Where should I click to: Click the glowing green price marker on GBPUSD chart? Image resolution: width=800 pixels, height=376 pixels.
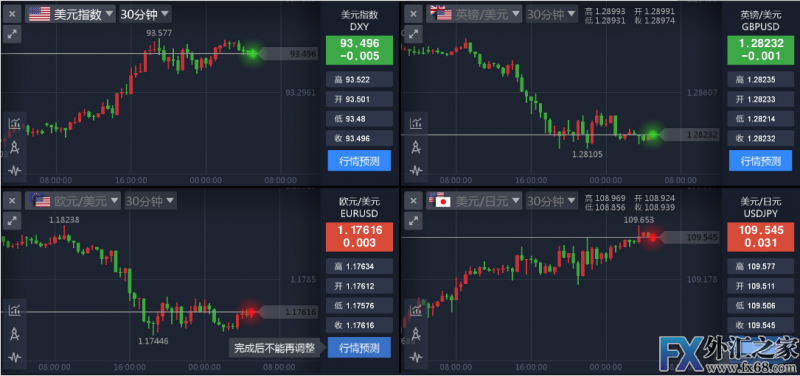653,135
